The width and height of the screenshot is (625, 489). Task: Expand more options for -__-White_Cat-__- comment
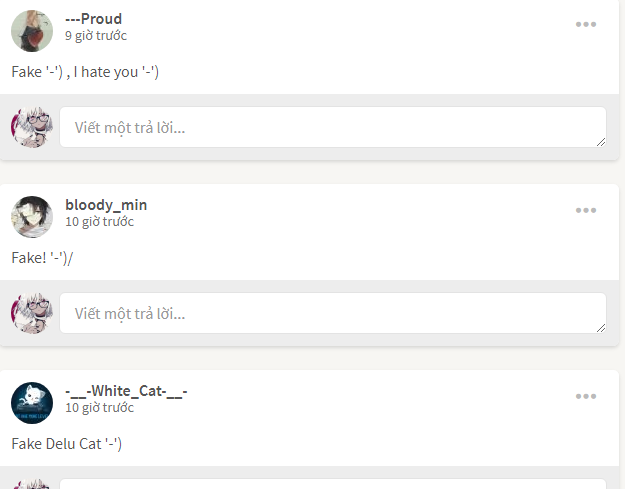(x=586, y=396)
